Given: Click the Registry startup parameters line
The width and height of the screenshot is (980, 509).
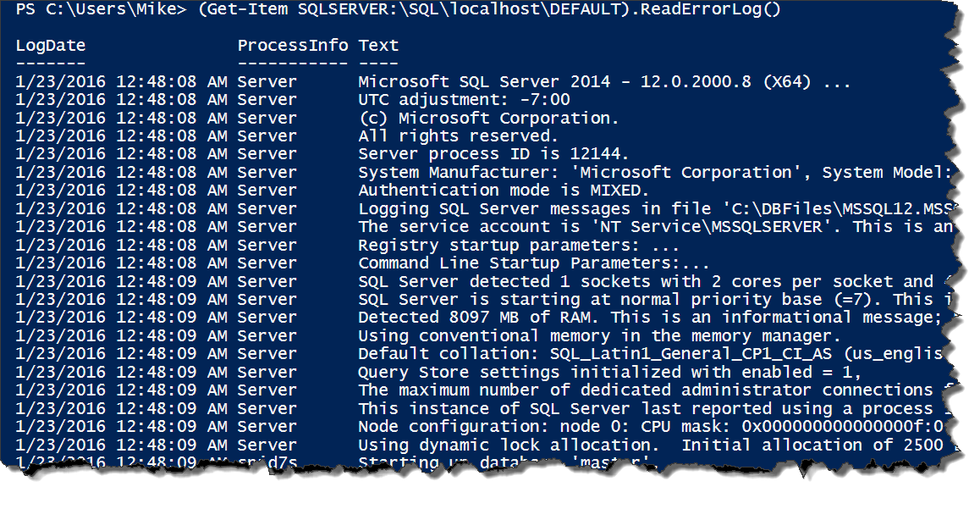Looking at the screenshot, I should [x=519, y=245].
